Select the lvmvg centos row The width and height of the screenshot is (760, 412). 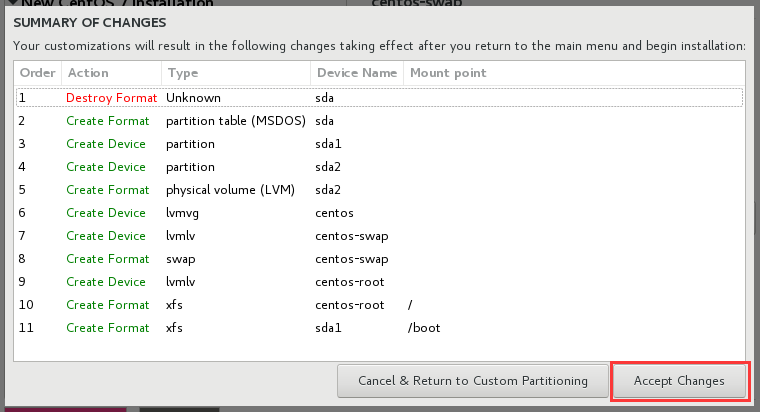[x=378, y=213]
